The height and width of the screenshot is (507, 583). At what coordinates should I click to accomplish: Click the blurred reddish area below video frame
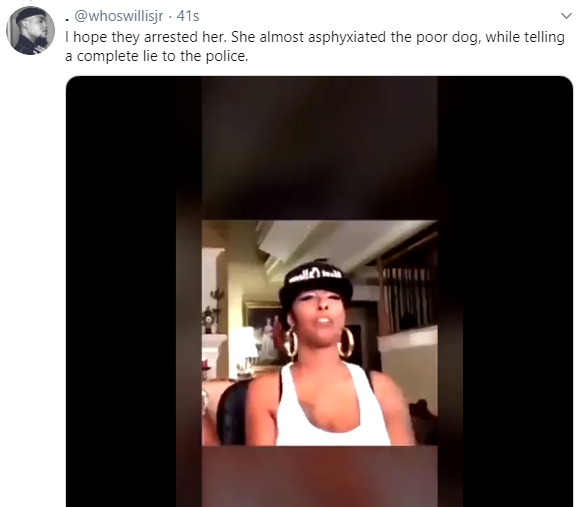click(x=319, y=477)
